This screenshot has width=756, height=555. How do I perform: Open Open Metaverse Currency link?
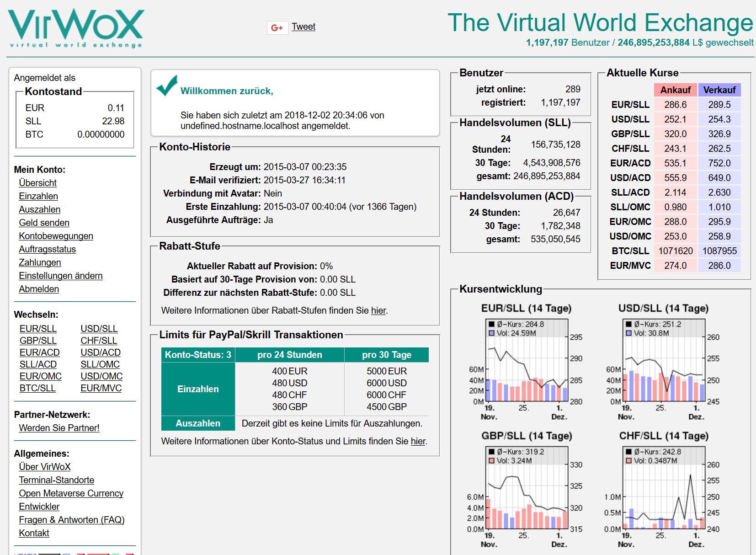pos(71,493)
